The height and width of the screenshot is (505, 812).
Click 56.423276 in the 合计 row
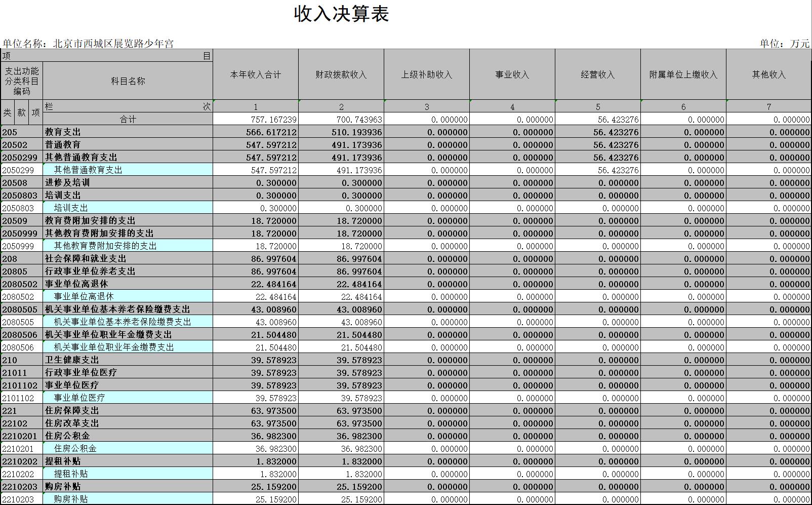click(x=598, y=120)
